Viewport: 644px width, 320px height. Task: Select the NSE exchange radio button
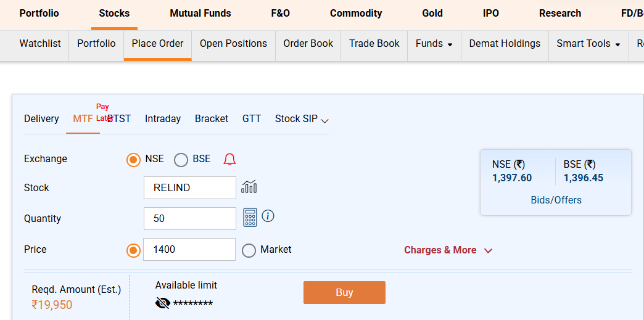point(133,160)
